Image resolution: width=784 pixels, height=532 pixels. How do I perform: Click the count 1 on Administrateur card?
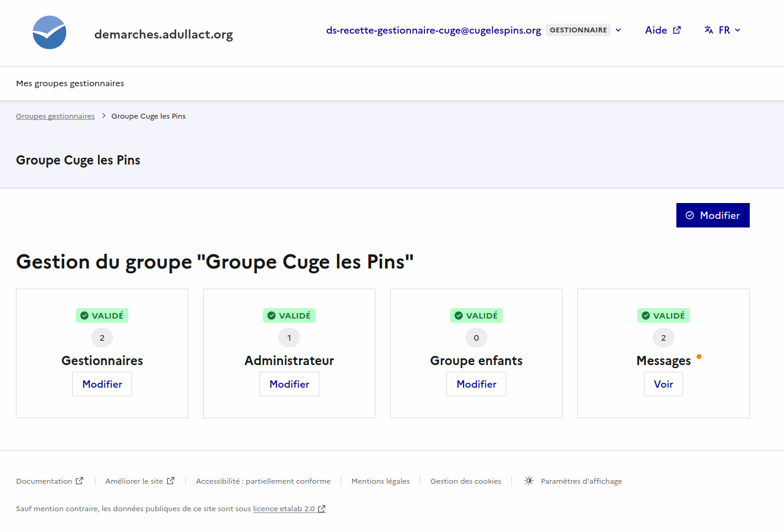(x=289, y=338)
